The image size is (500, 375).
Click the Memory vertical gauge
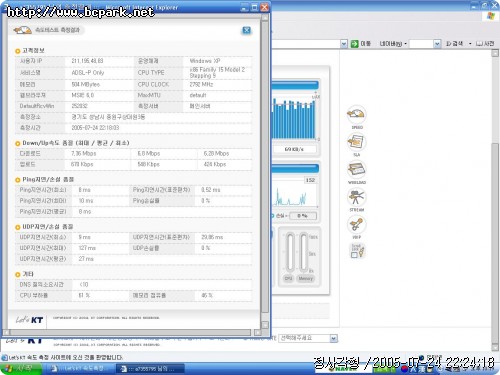point(303,252)
